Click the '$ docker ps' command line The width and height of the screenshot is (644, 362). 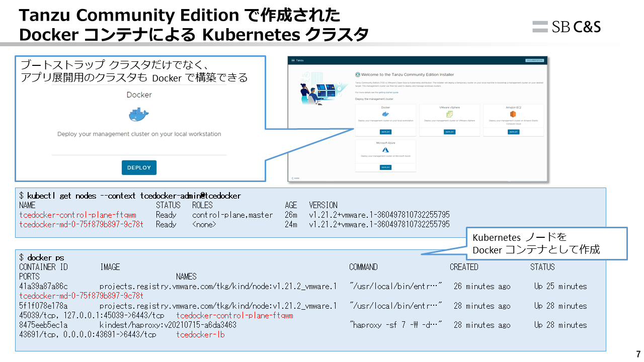[41, 257]
